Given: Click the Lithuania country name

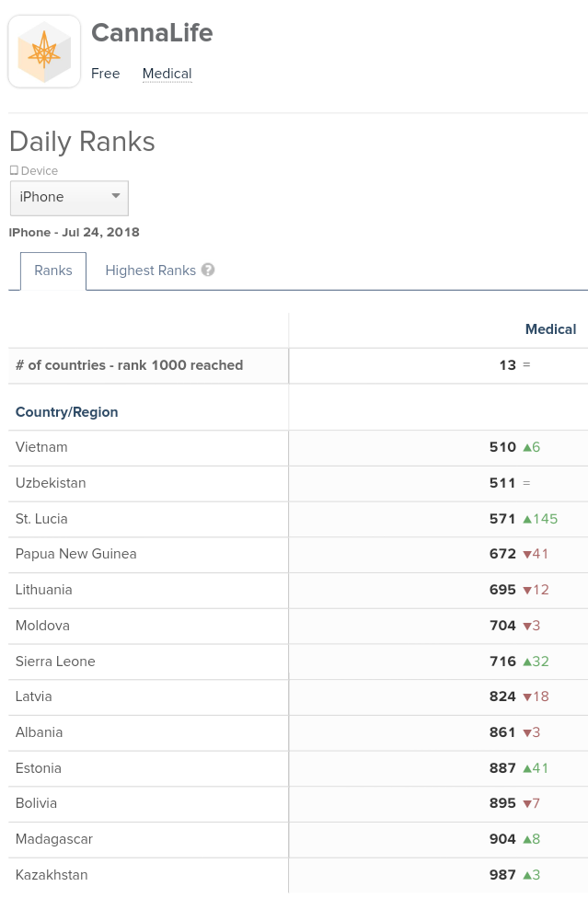Looking at the screenshot, I should tap(44, 590).
